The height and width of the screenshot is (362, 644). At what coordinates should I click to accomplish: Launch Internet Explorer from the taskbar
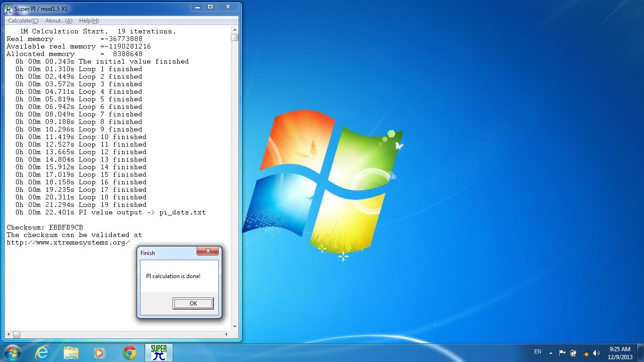[x=42, y=353]
